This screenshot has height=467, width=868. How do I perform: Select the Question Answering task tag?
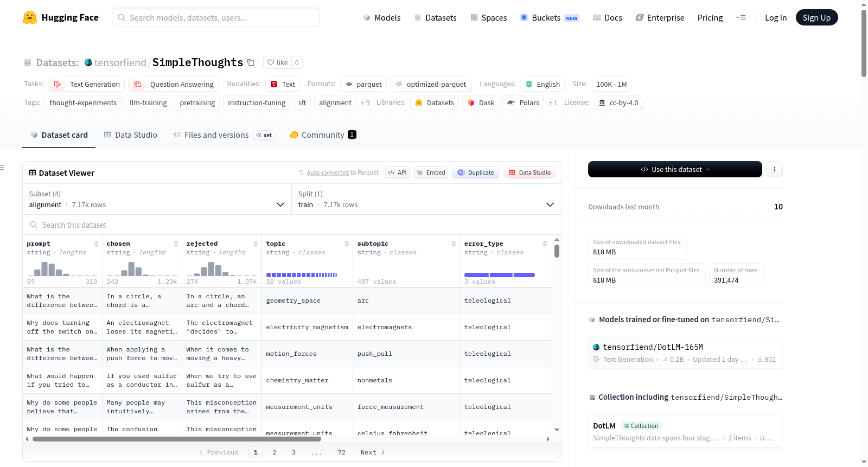173,84
